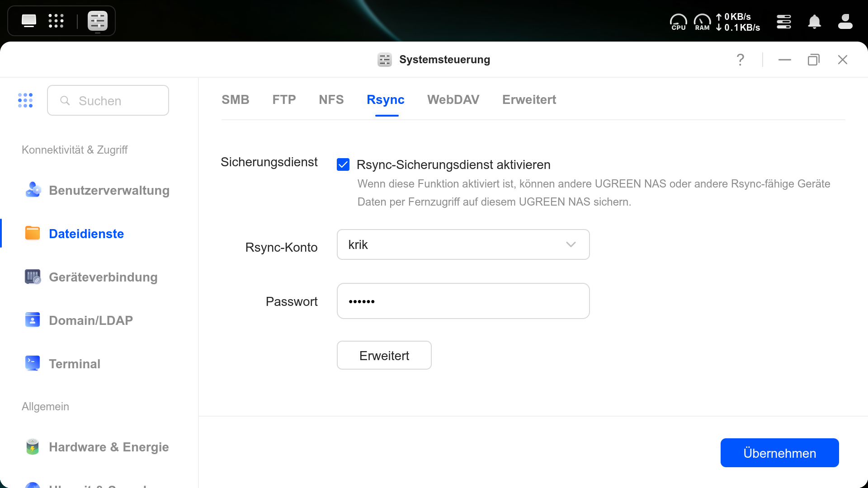Open Benutzerverwaltung in the sidebar
This screenshot has width=868, height=488.
click(109, 190)
